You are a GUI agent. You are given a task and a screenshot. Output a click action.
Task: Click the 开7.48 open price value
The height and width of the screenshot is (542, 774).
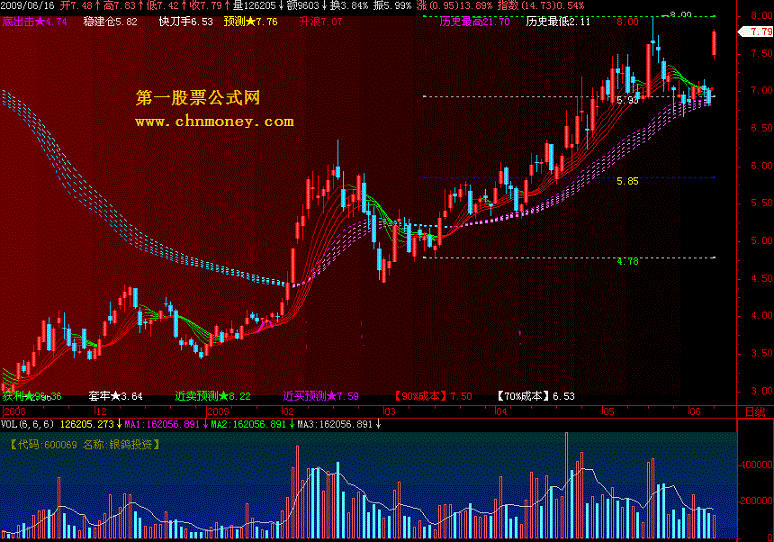(x=80, y=5)
